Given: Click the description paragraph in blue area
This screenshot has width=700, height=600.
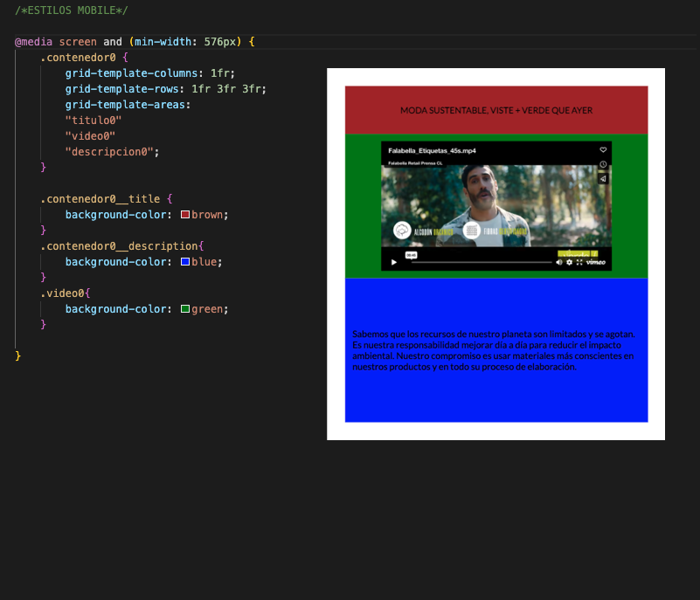Looking at the screenshot, I should point(493,350).
